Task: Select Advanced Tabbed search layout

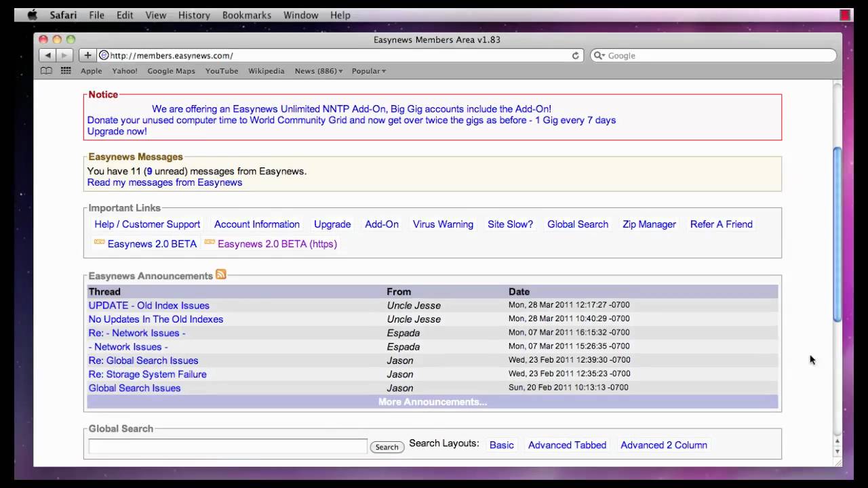Action: [567, 445]
